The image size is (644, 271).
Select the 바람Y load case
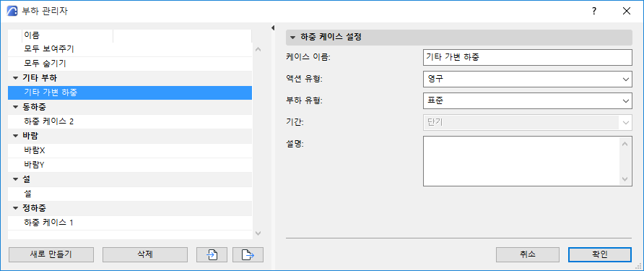[x=130, y=165]
